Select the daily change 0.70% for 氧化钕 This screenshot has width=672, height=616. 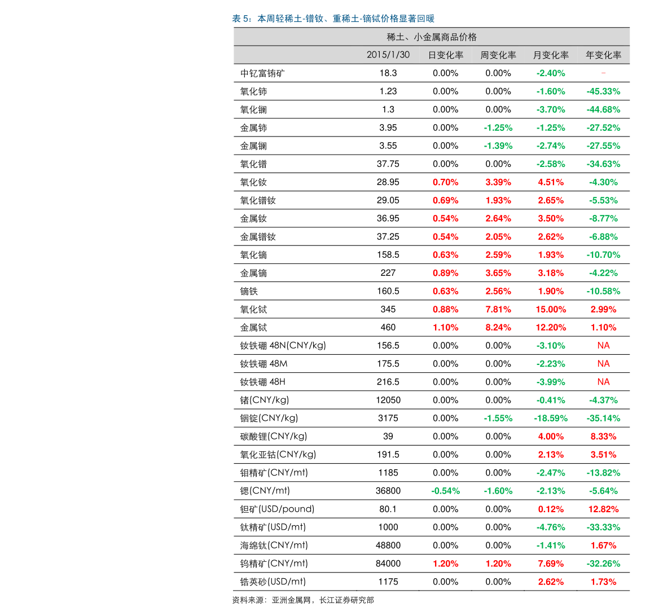[446, 182]
